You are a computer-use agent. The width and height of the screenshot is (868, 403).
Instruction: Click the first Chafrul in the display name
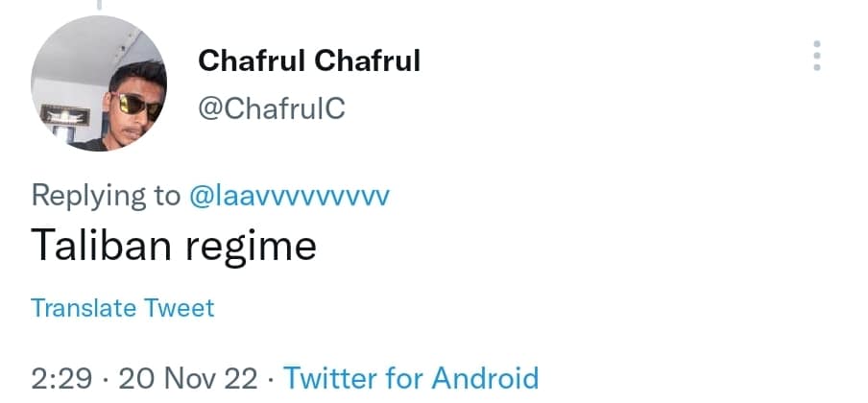point(251,61)
